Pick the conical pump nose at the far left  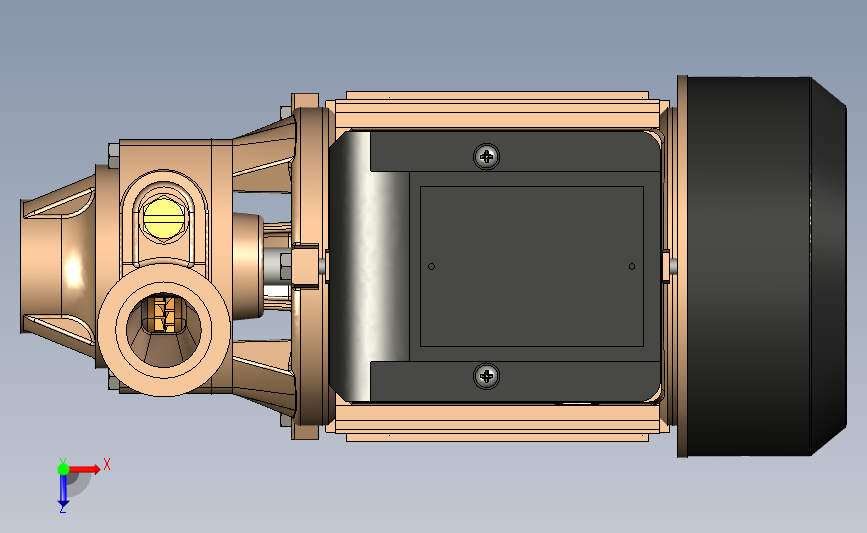coord(58,266)
